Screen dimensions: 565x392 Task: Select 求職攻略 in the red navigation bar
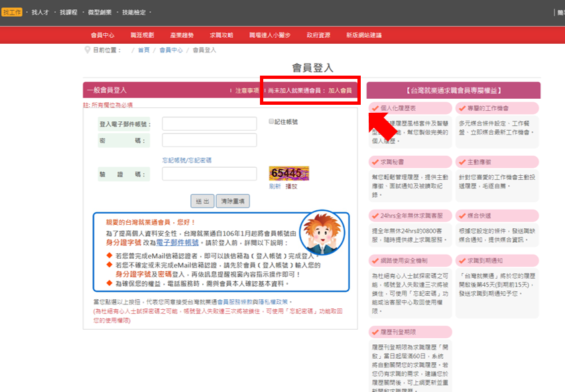221,35
